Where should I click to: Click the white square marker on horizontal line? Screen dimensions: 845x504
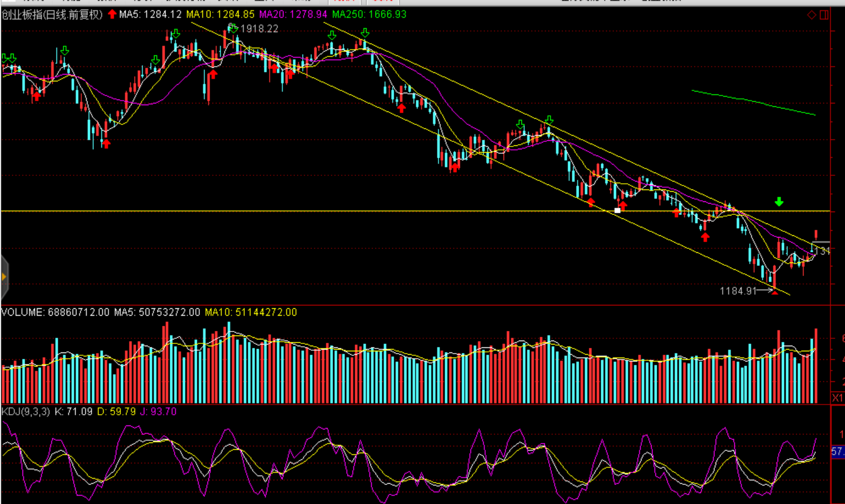tap(617, 210)
